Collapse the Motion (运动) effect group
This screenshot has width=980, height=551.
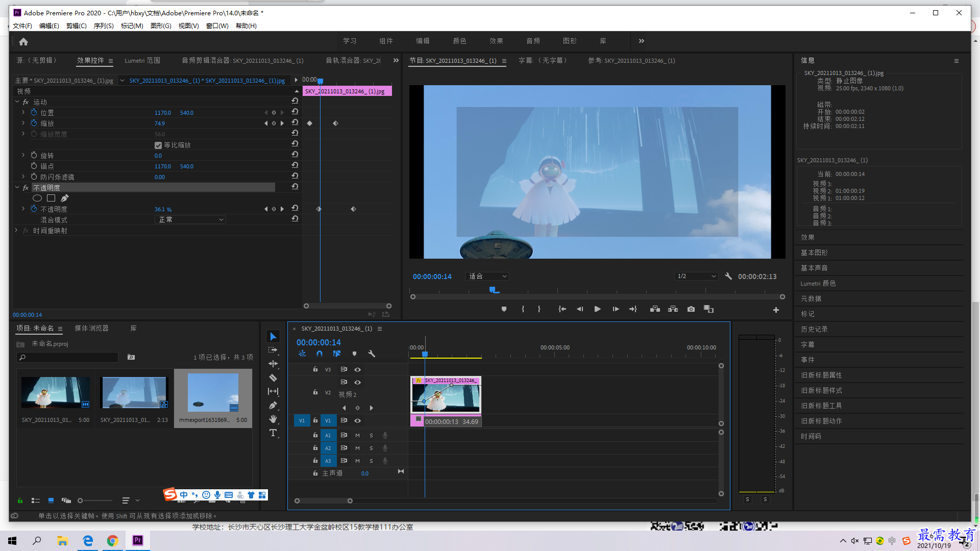coord(17,102)
